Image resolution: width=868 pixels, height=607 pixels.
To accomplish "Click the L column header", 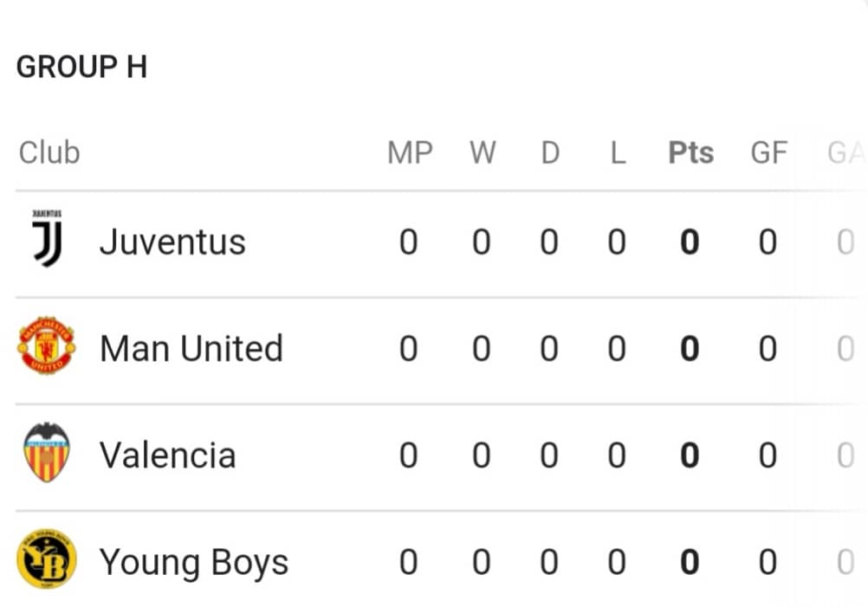I will 619,152.
